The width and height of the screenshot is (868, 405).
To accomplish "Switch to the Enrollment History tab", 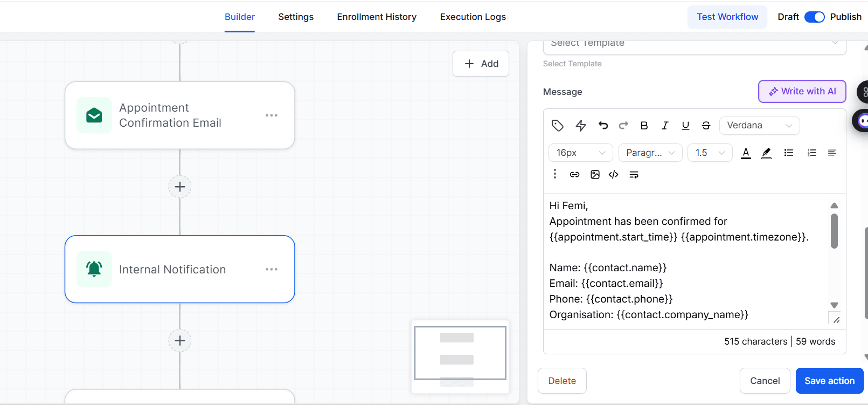I will tap(377, 17).
